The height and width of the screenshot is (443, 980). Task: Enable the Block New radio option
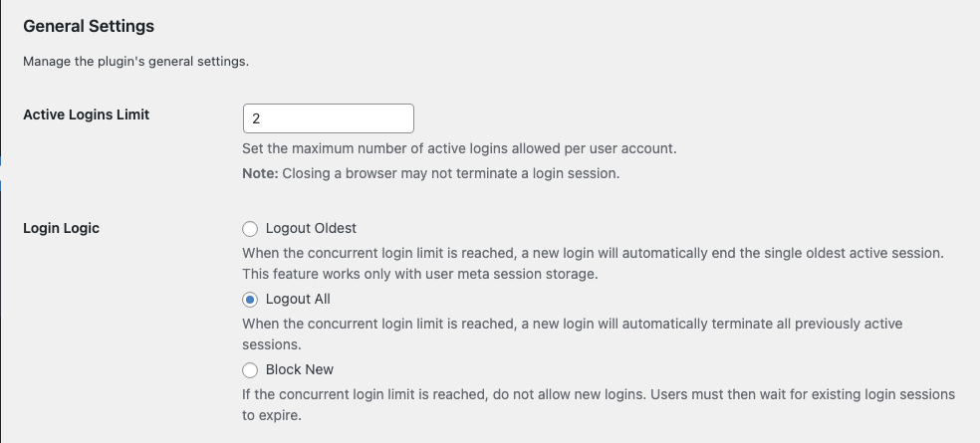(x=250, y=369)
